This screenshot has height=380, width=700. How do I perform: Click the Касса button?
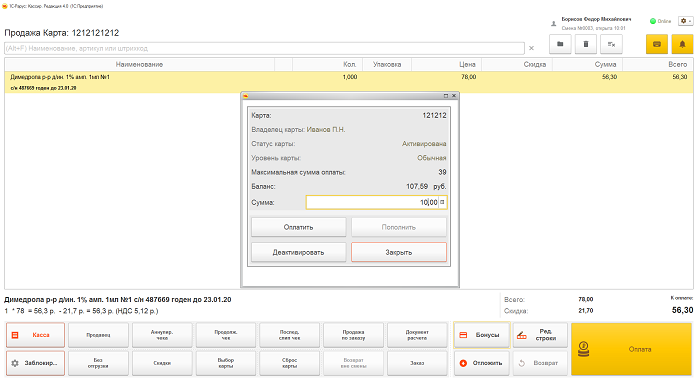pos(35,335)
